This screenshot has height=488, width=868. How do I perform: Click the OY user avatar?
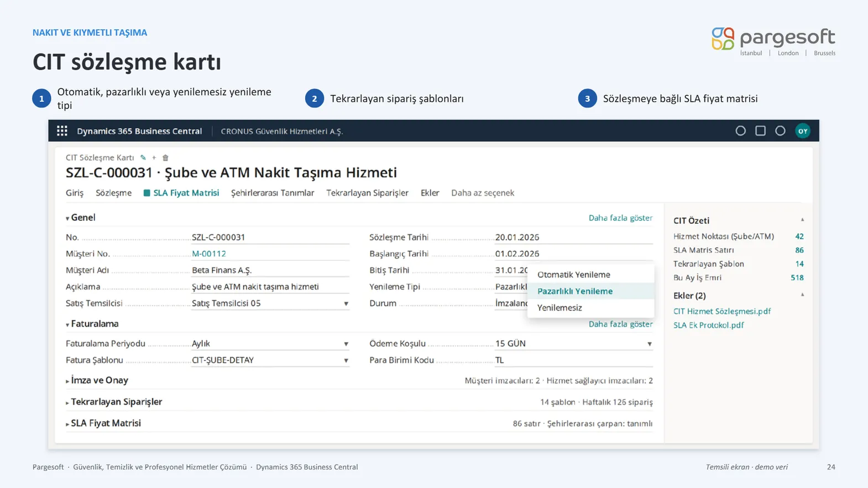tap(803, 131)
